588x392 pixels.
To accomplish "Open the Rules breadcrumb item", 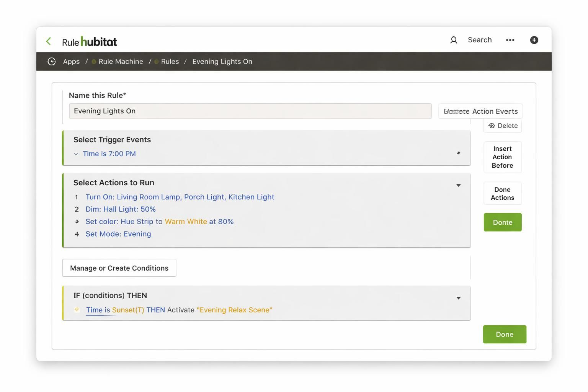I will pos(170,62).
